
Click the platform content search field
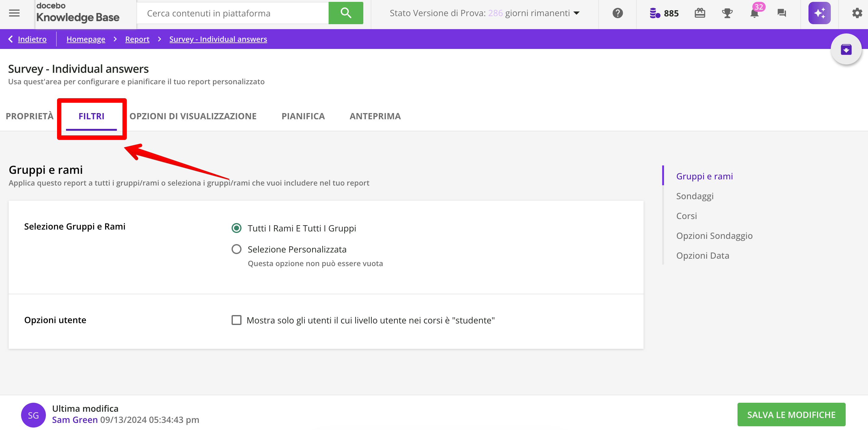[232, 13]
